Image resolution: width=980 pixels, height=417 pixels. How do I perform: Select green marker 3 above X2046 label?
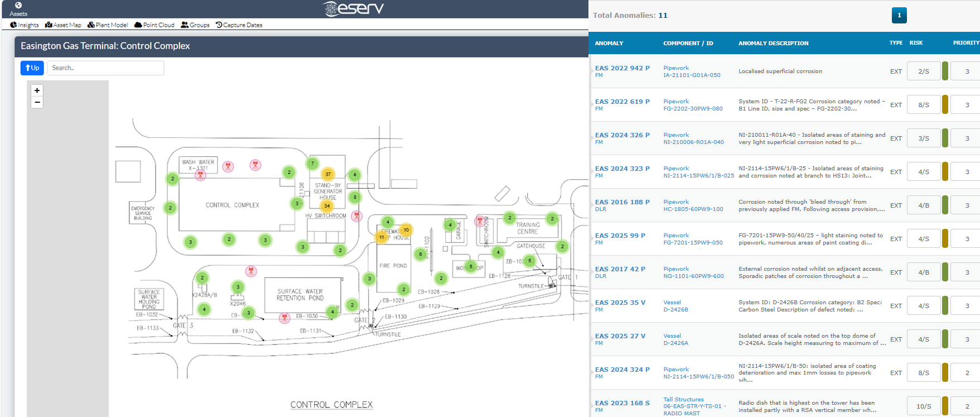[x=238, y=287]
